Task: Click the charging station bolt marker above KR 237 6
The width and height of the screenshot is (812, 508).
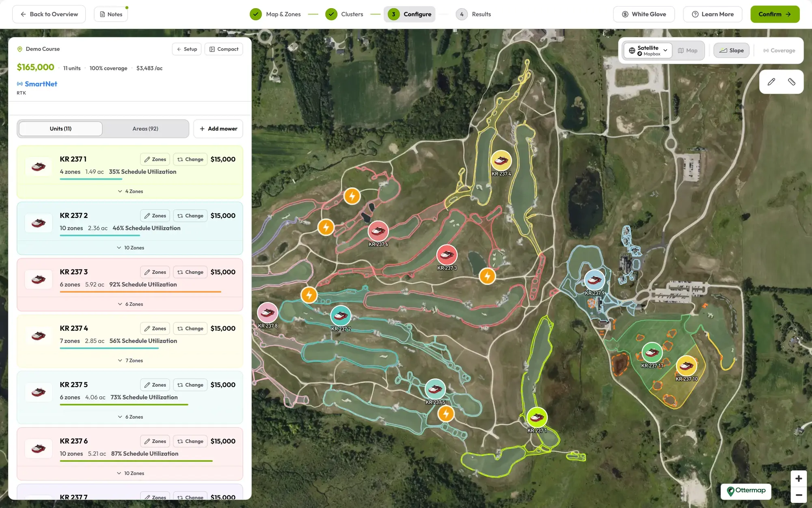Action: pyautogui.click(x=352, y=196)
